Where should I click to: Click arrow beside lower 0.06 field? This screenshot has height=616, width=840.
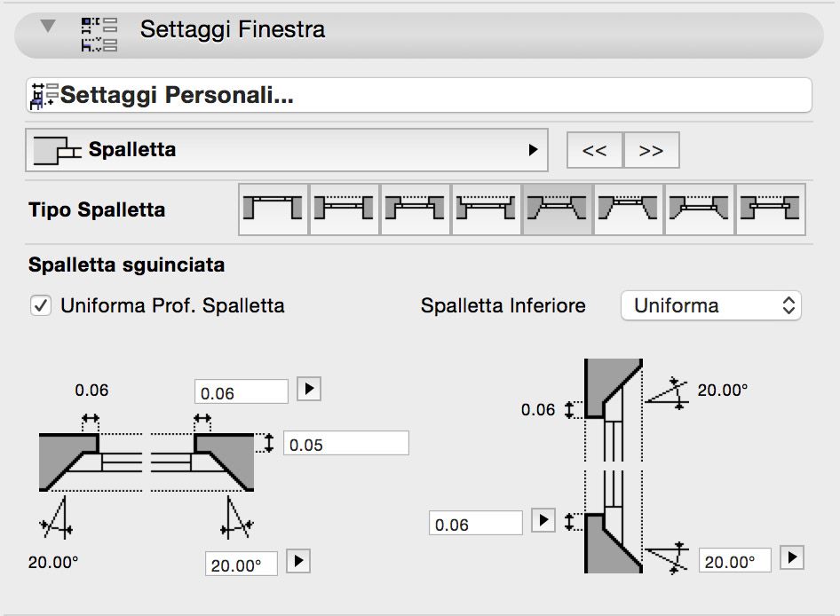[x=543, y=521]
